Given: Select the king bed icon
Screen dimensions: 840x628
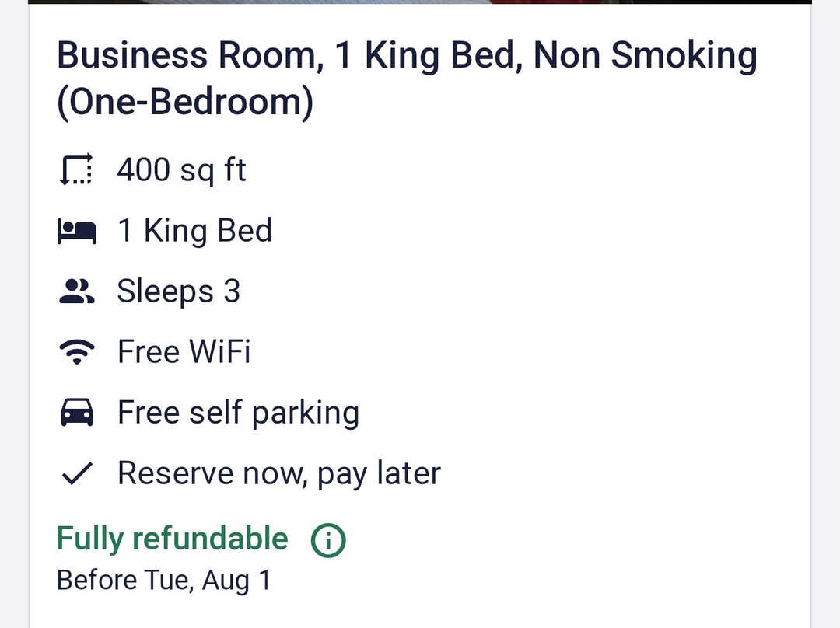Looking at the screenshot, I should [77, 230].
